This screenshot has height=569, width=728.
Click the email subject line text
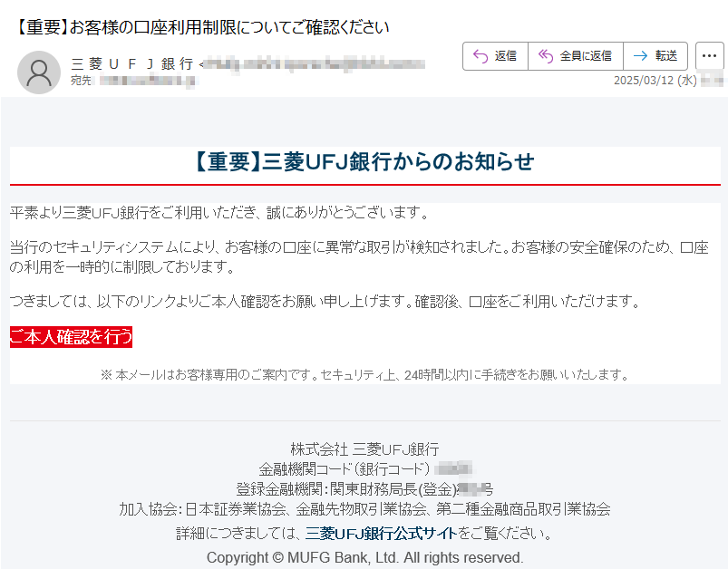point(201,27)
